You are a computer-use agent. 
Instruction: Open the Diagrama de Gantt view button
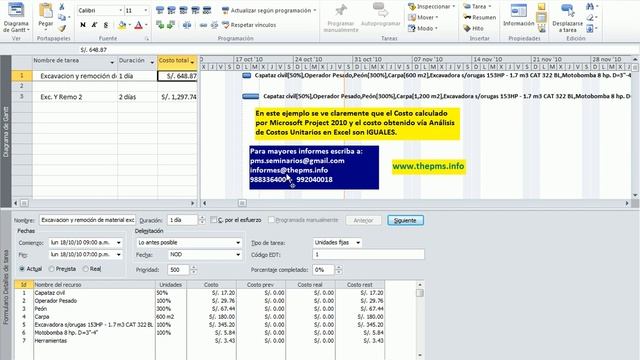point(16,18)
